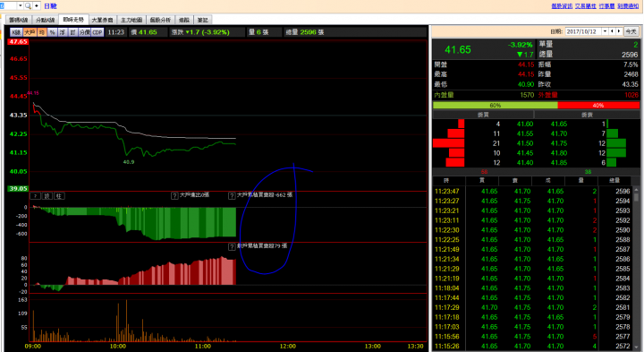Click the 交易屬性 link

(x=585, y=5)
